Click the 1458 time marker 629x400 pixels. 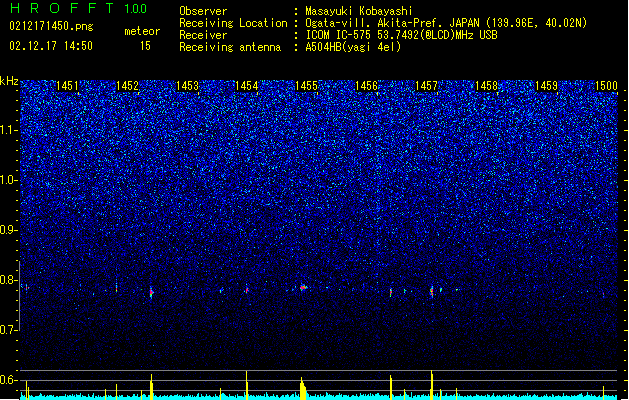pyautogui.click(x=486, y=85)
